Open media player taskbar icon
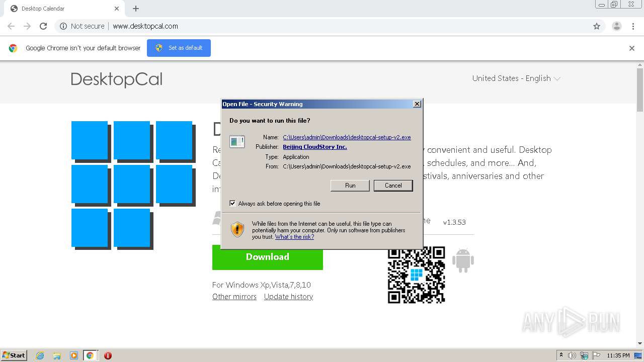Image resolution: width=644 pixels, height=362 pixels. click(73, 355)
